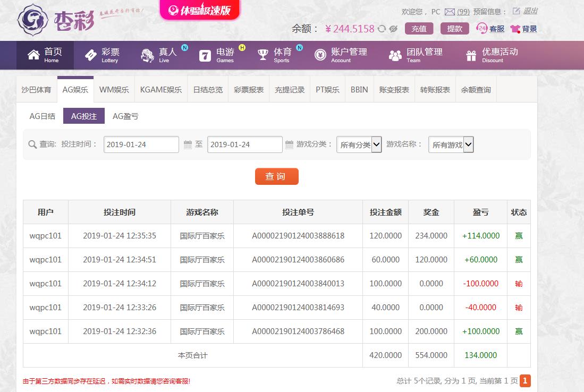Click the 杏彩 site logo
The height and width of the screenshot is (392, 584).
[x=56, y=20]
